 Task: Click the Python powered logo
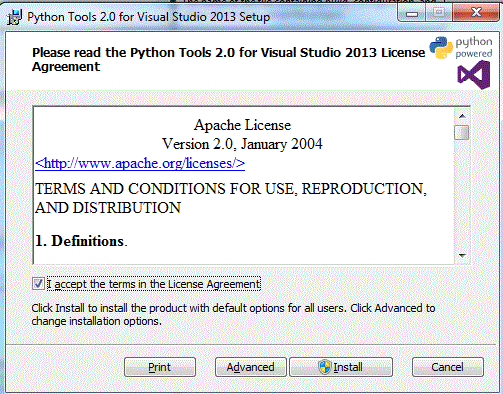click(461, 47)
